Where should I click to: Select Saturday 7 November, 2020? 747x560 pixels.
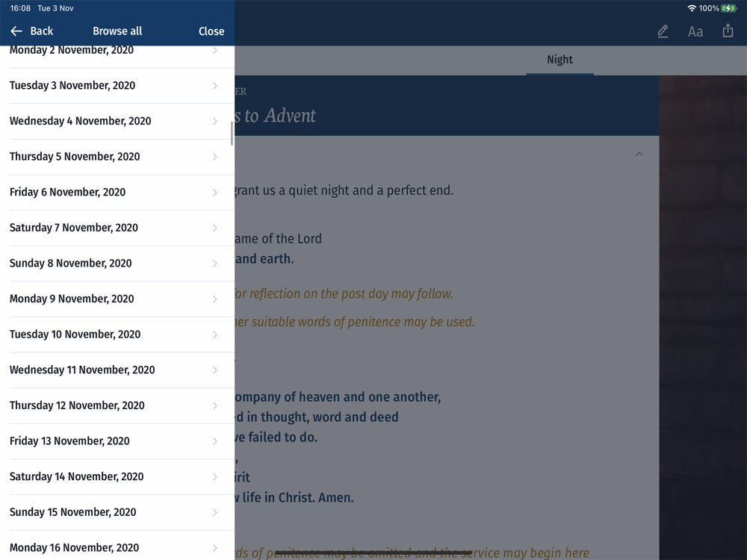coord(117,228)
